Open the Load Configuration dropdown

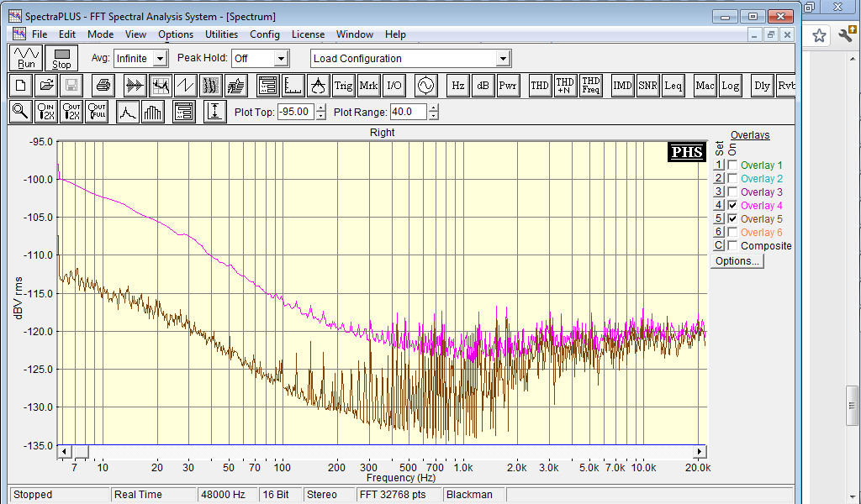tap(503, 59)
